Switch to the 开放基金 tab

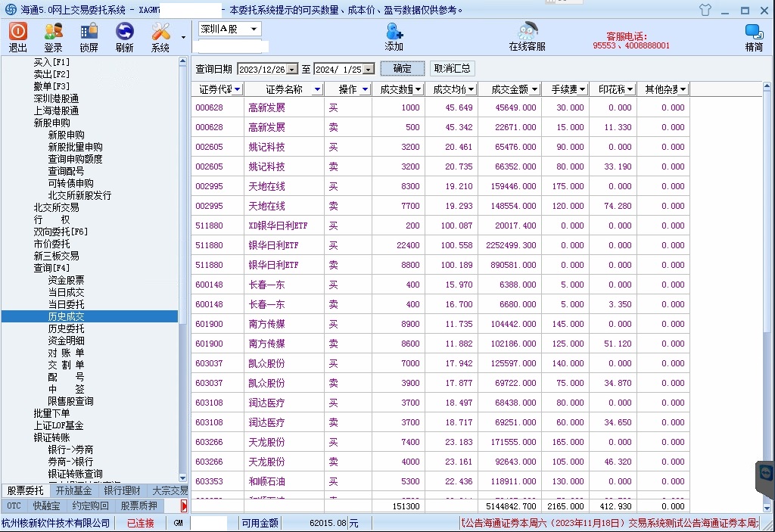coord(73,490)
